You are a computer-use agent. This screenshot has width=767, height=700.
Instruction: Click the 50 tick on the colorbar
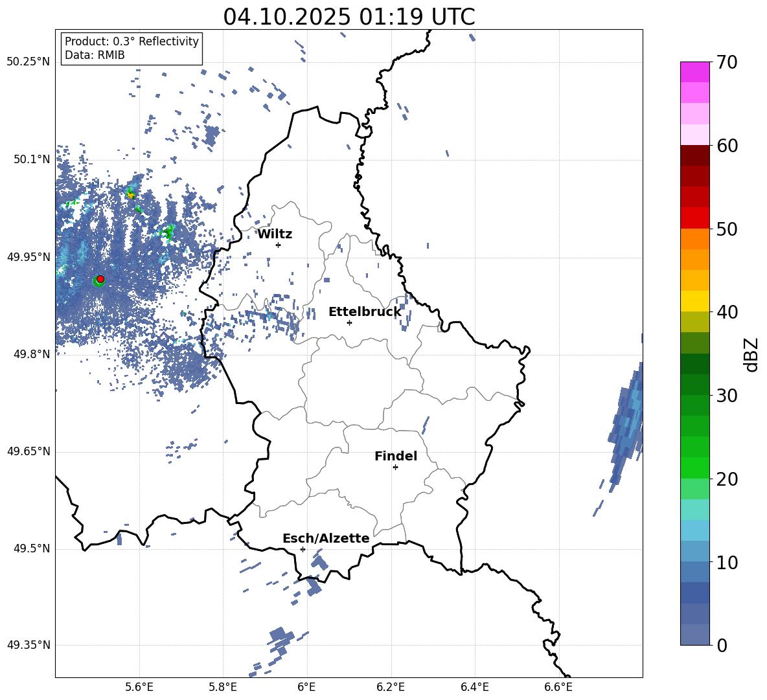coord(727,229)
